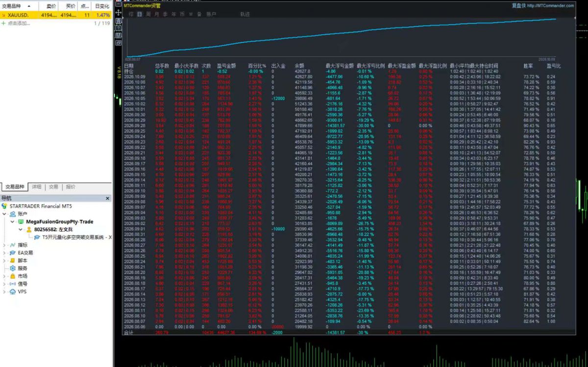Collapse the 账户 tree node
This screenshot has height=367, width=588.
click(5, 214)
